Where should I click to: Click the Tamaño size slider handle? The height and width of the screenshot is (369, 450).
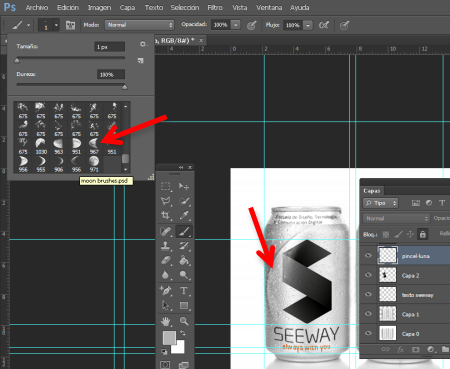pos(17,60)
